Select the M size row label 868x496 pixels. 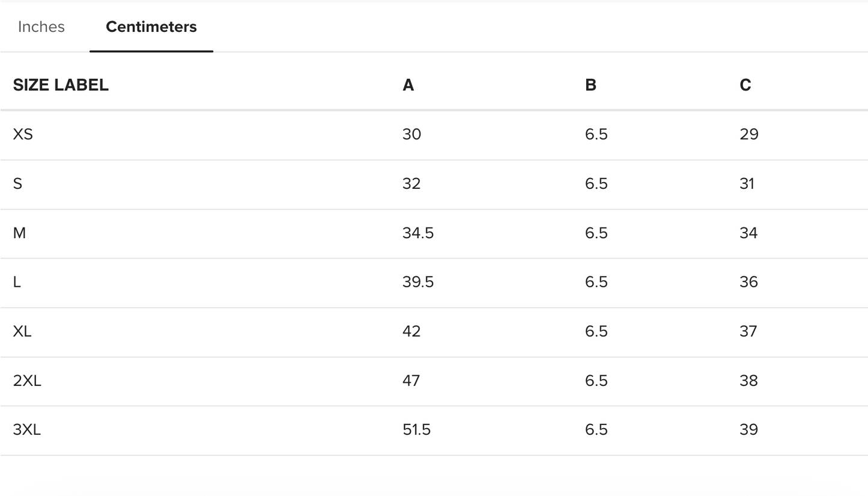[19, 233]
